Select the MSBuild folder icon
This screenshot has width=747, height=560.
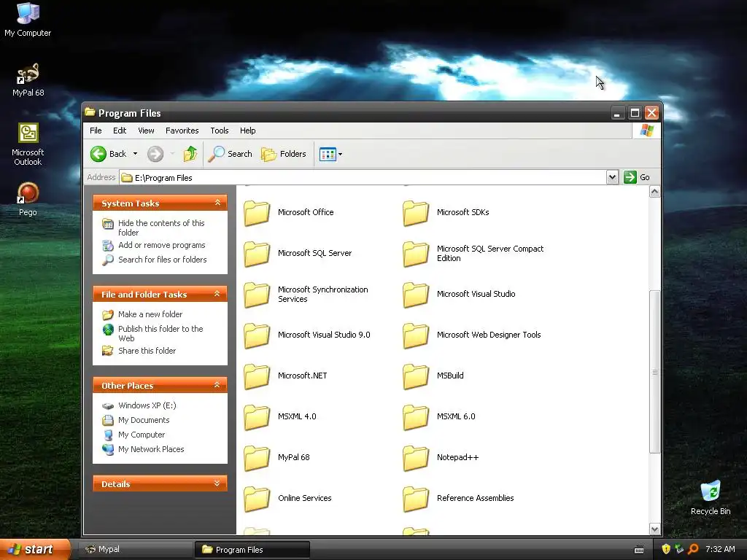pos(415,376)
